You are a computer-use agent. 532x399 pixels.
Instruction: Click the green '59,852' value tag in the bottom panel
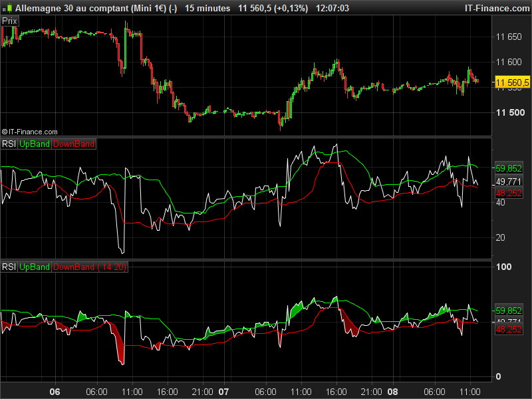(509, 311)
